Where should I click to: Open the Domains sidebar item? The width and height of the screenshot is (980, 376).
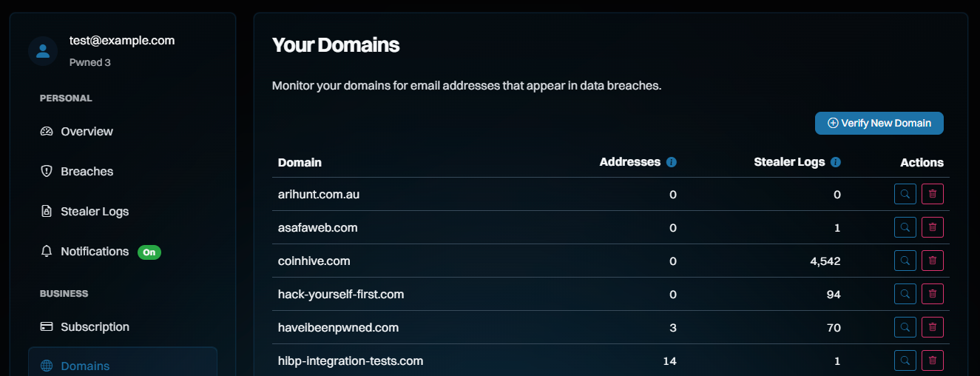[x=85, y=366]
